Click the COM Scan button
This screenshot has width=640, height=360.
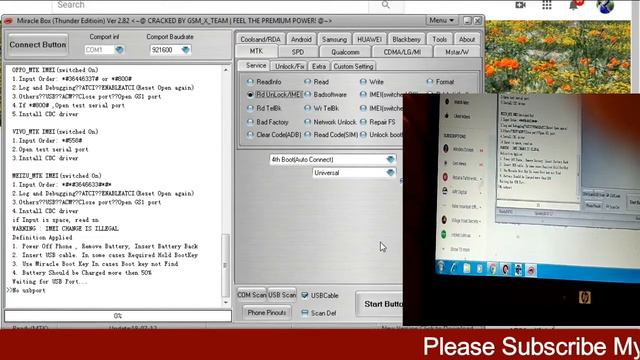(x=251, y=295)
